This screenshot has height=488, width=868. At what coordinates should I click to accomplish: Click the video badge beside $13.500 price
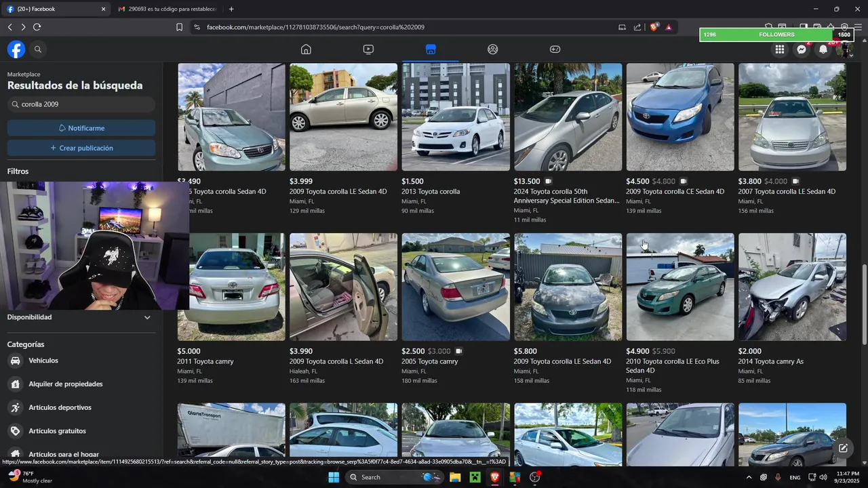[548, 182]
